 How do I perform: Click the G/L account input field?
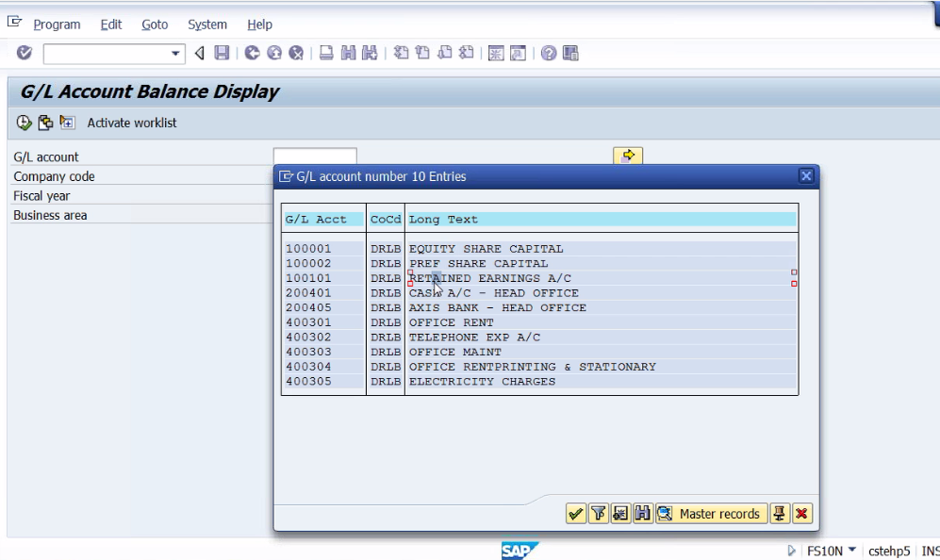point(315,156)
